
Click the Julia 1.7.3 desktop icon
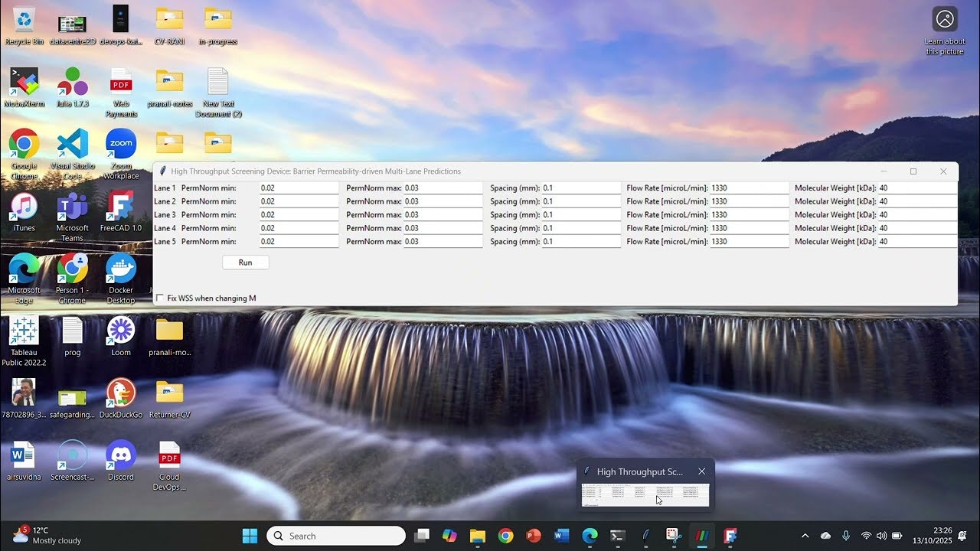(73, 83)
